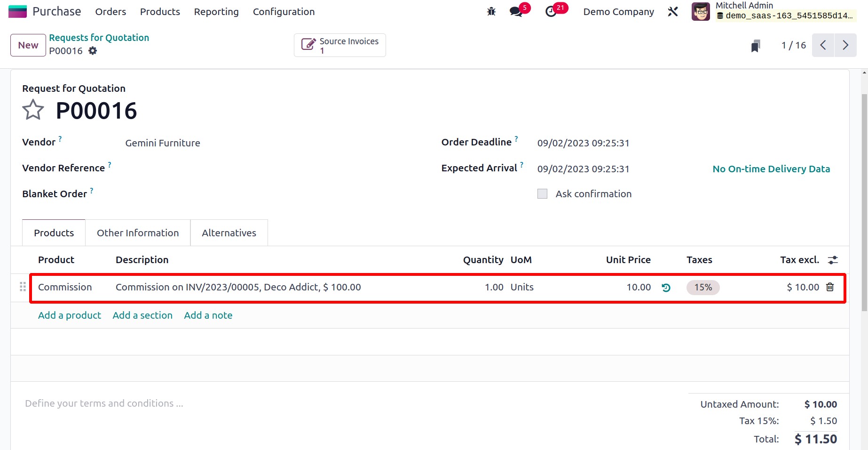Image resolution: width=868 pixels, height=450 pixels.
Task: Click the bug debug tools icon
Action: [491, 12]
